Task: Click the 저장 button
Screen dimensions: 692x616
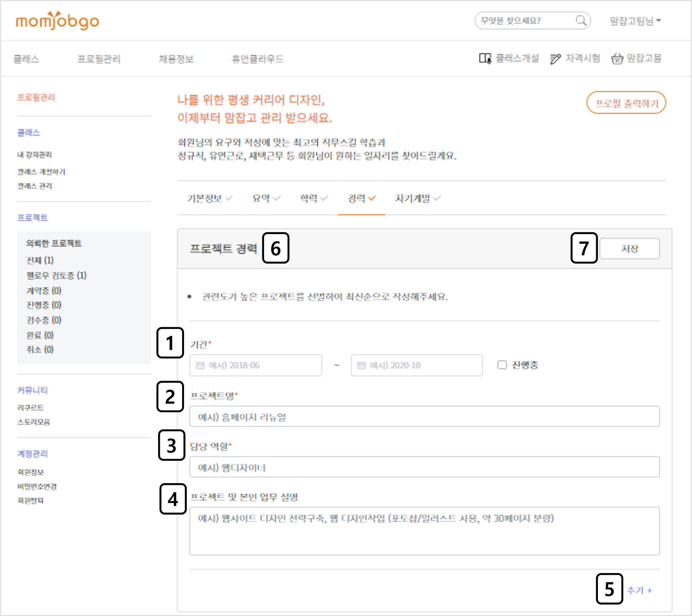Action: 629,249
